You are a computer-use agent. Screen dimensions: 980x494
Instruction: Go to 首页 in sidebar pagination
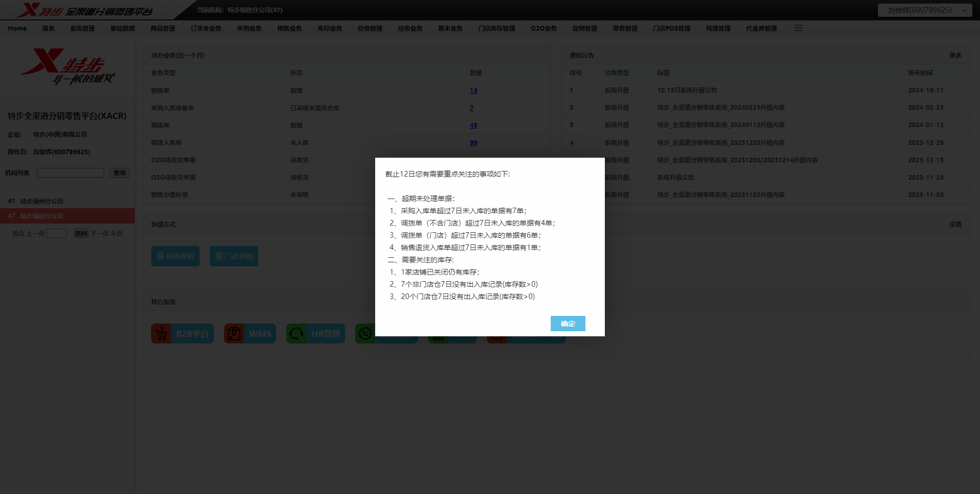pos(18,233)
